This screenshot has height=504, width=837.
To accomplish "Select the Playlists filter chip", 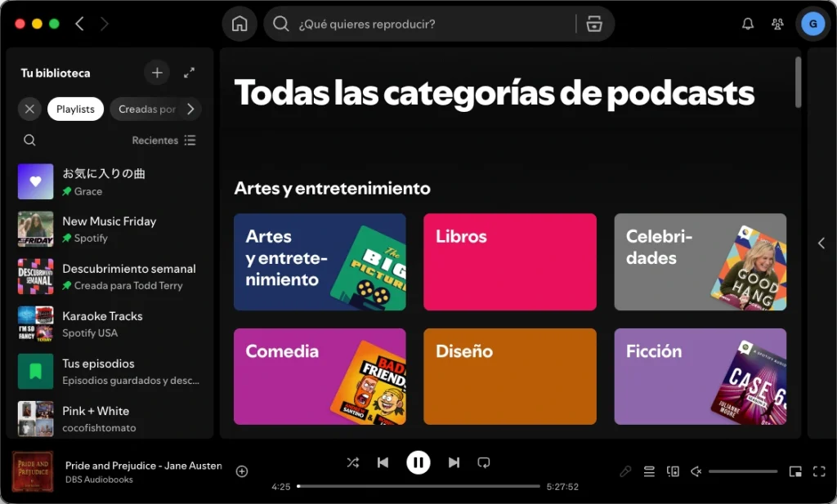I will pyautogui.click(x=75, y=109).
